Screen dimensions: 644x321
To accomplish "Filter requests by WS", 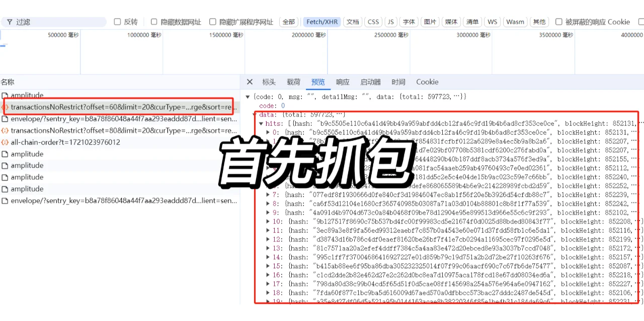I will coord(492,21).
